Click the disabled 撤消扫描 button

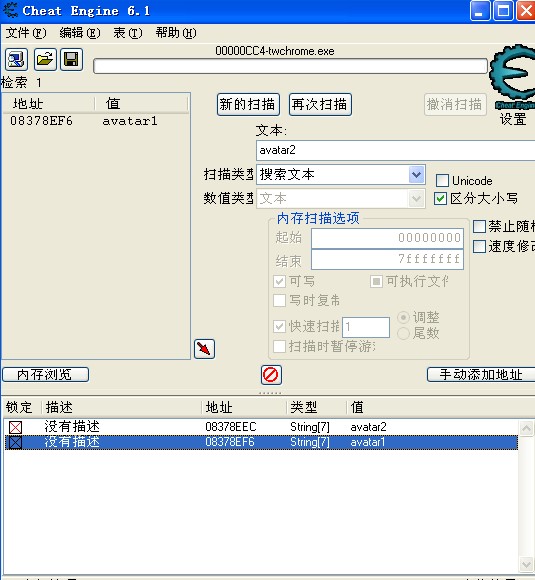(x=455, y=105)
